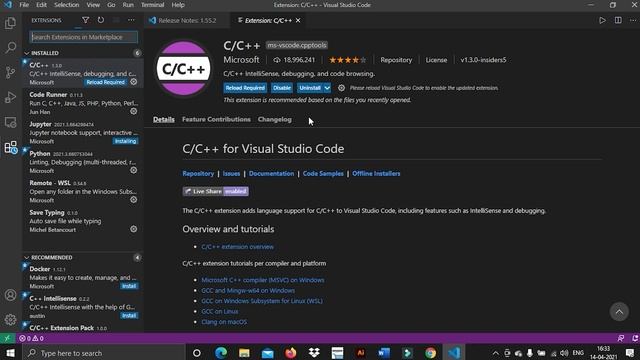Click the Live Share enabled badge
The height and width of the screenshot is (360, 640).
(x=216, y=191)
